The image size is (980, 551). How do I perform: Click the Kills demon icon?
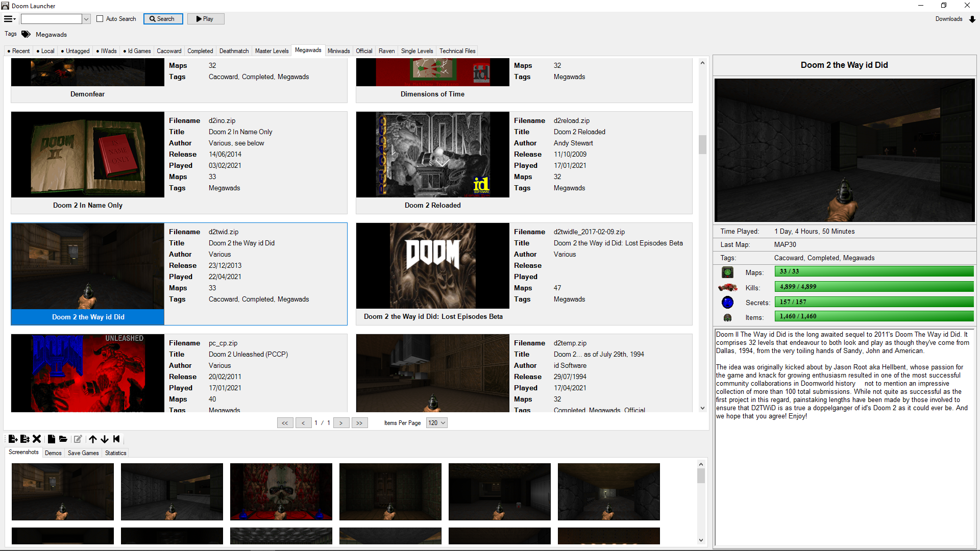tap(727, 287)
